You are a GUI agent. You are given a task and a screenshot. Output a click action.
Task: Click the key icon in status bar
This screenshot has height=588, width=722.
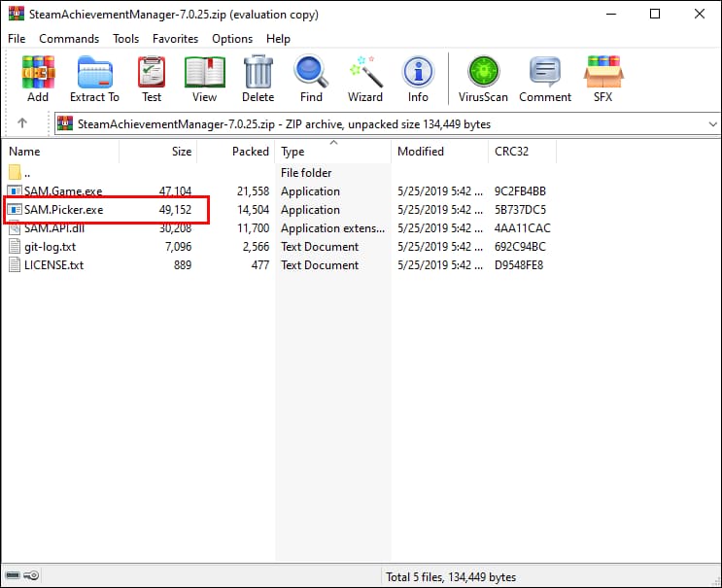coord(31,575)
